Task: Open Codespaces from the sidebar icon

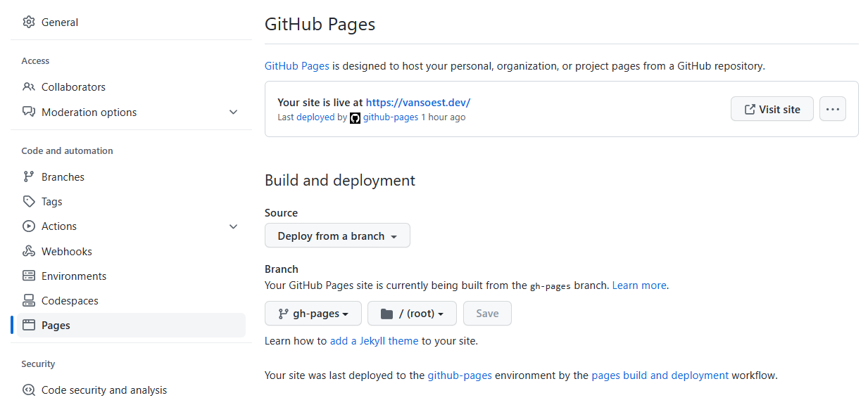Action: click(29, 300)
